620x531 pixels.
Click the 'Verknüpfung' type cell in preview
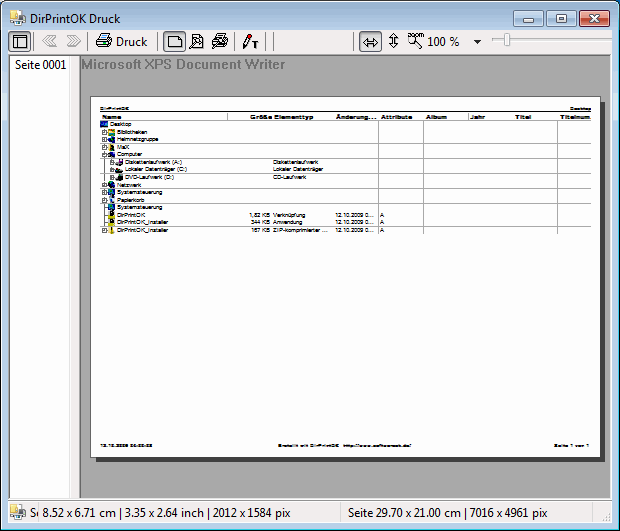pyautogui.click(x=289, y=215)
